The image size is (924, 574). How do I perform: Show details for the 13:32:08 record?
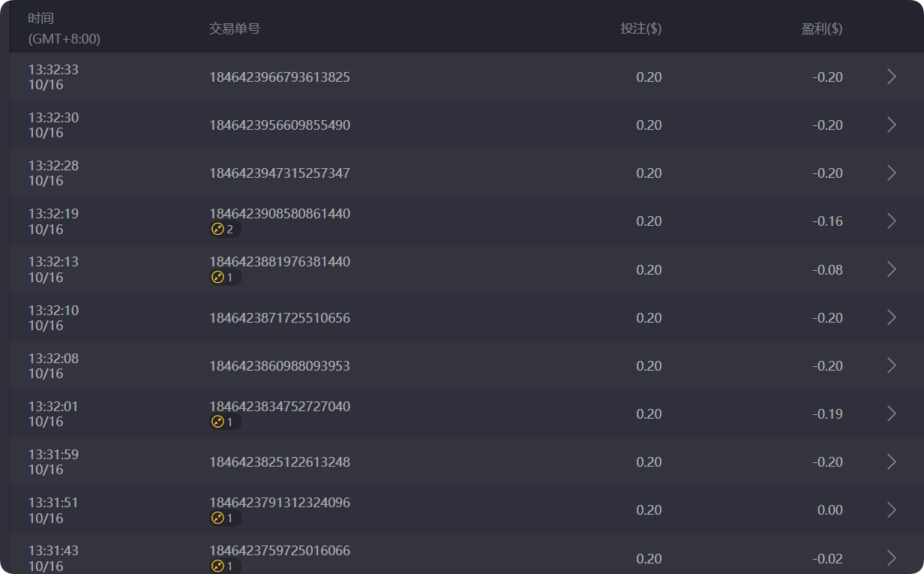click(x=891, y=365)
